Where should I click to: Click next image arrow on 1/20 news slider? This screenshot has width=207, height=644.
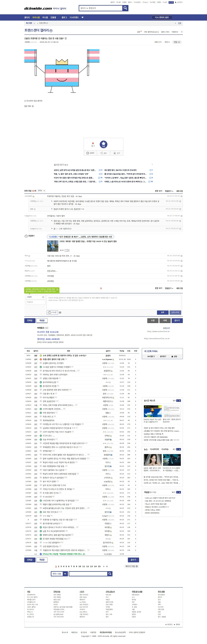click(68, 250)
